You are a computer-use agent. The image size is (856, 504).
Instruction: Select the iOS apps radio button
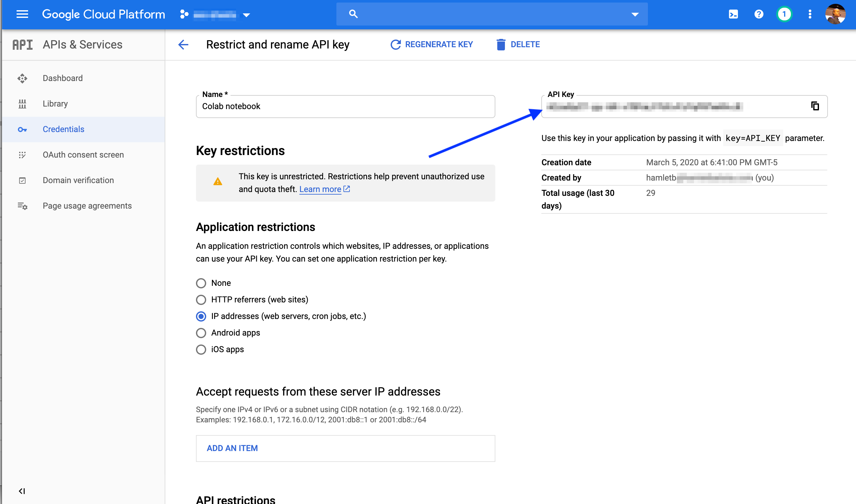pyautogui.click(x=201, y=350)
